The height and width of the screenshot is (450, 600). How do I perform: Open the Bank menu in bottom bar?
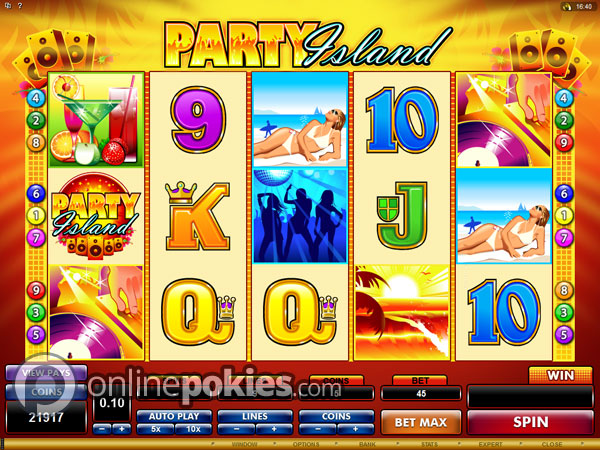[x=367, y=444]
